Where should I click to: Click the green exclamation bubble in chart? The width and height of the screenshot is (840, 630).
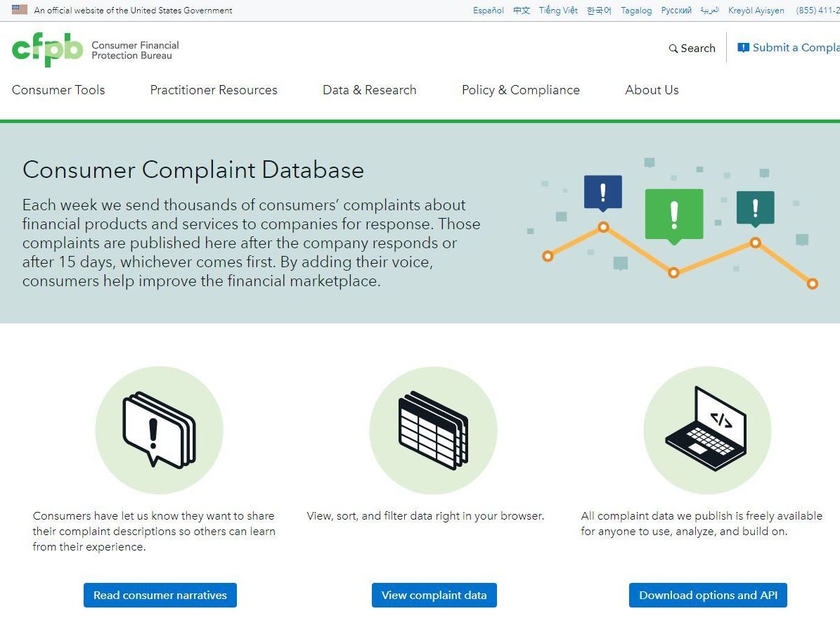click(673, 214)
